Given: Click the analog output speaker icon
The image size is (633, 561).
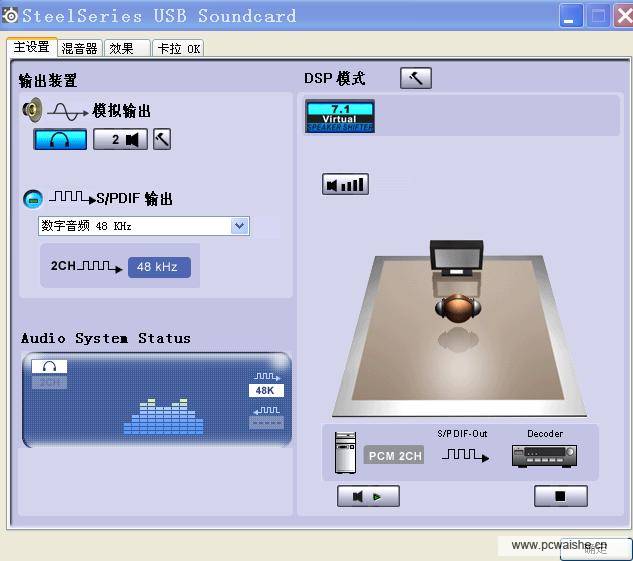Looking at the screenshot, I should [x=33, y=110].
